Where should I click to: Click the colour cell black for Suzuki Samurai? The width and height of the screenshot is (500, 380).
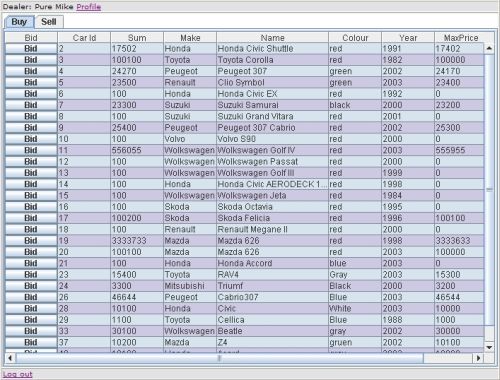click(x=355, y=105)
